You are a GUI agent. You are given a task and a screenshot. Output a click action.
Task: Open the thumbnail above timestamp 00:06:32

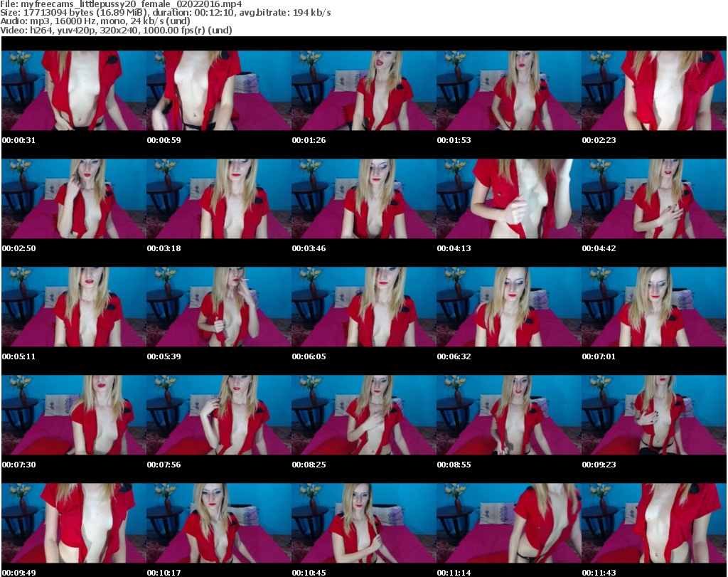[509, 307]
